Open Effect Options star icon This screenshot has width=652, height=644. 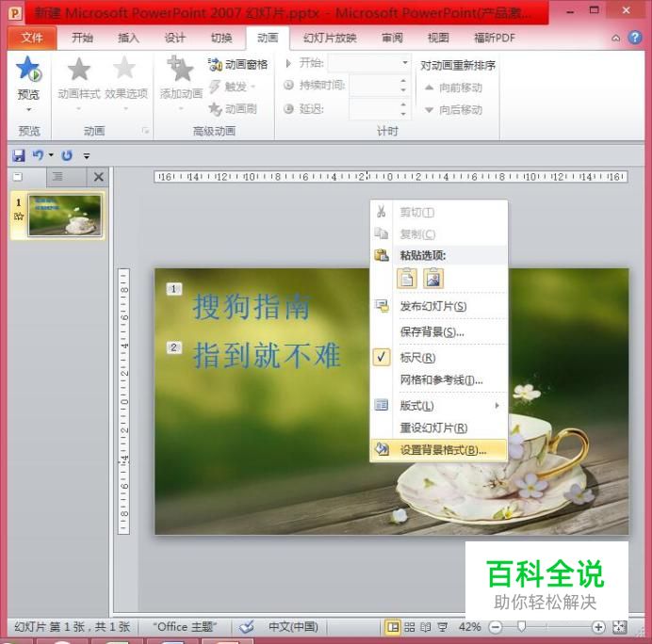[124, 68]
